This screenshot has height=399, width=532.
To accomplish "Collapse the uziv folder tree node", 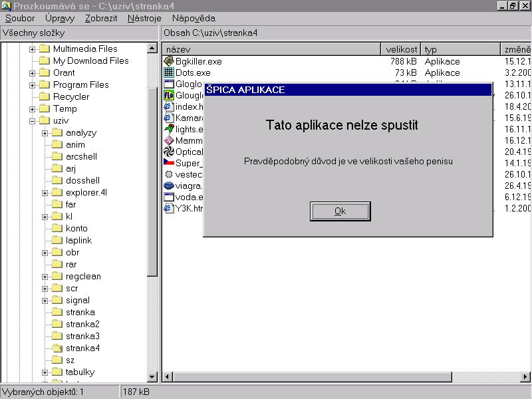I will 32,120.
